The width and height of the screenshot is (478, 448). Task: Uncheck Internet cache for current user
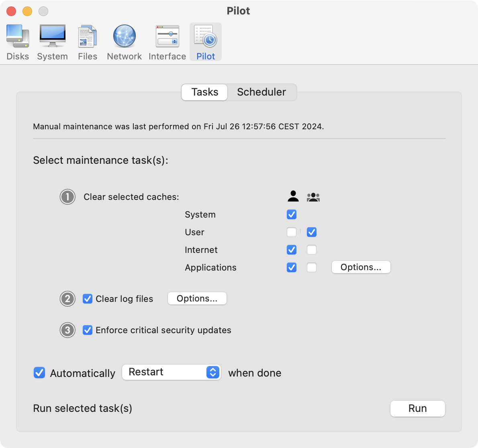click(292, 250)
